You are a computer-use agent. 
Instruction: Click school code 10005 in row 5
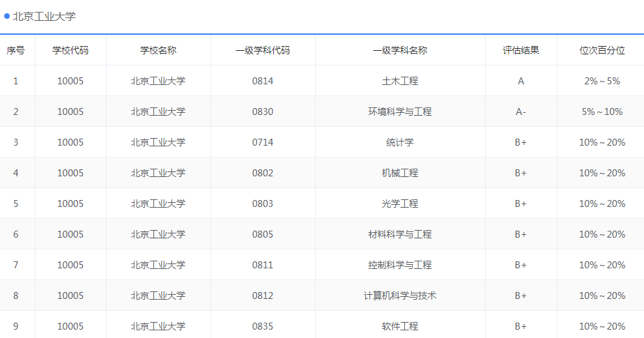pyautogui.click(x=70, y=203)
